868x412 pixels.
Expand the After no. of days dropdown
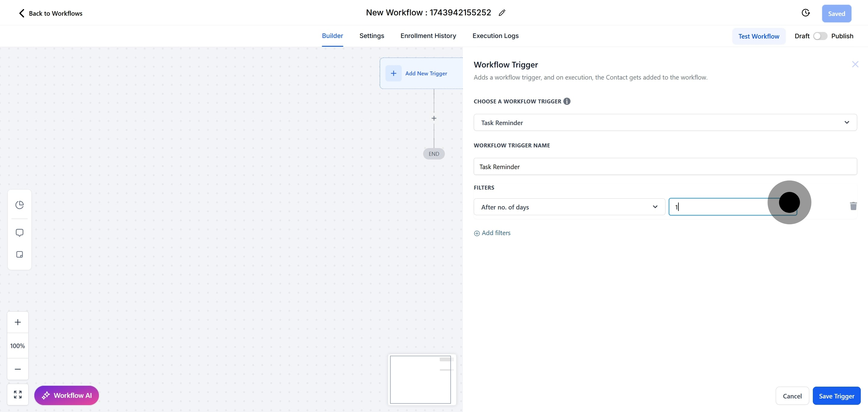pos(569,207)
